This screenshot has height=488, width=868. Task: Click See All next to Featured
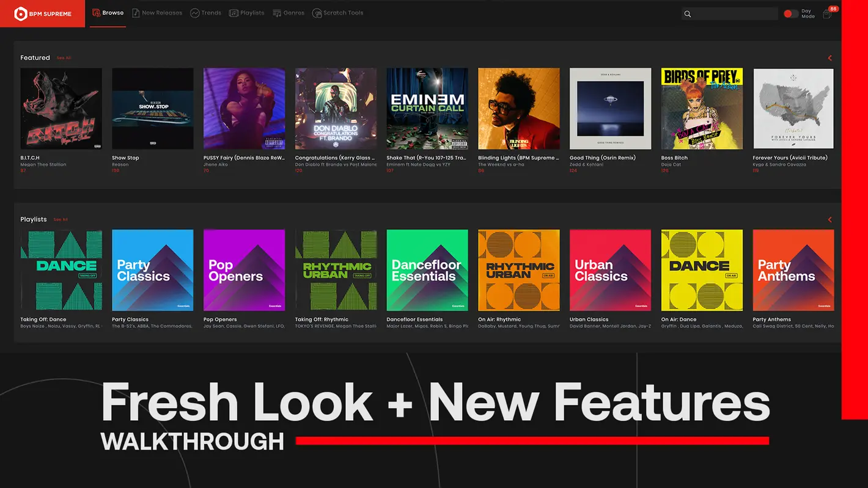click(64, 58)
